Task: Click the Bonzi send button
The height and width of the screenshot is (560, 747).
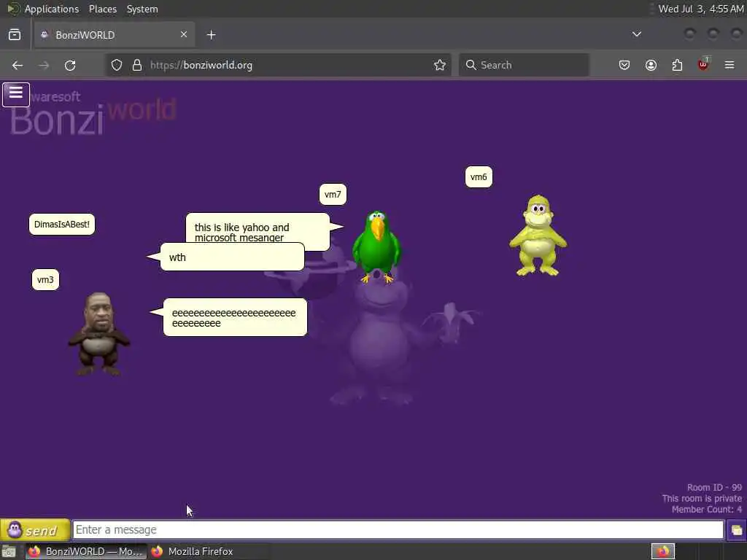Action: (x=35, y=529)
